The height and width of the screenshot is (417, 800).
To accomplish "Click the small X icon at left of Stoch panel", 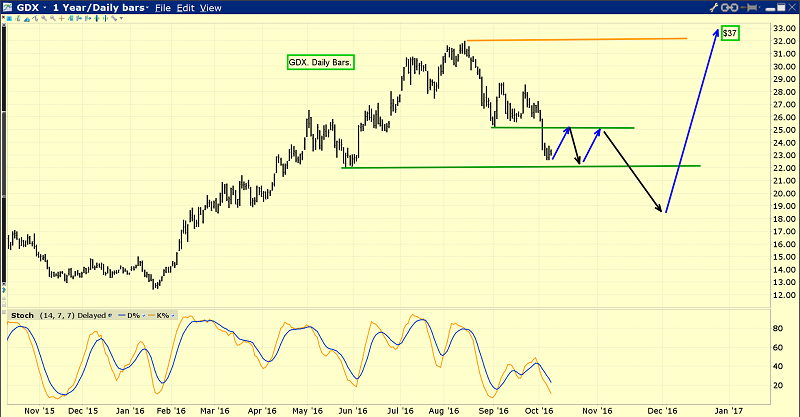I will tap(4, 312).
